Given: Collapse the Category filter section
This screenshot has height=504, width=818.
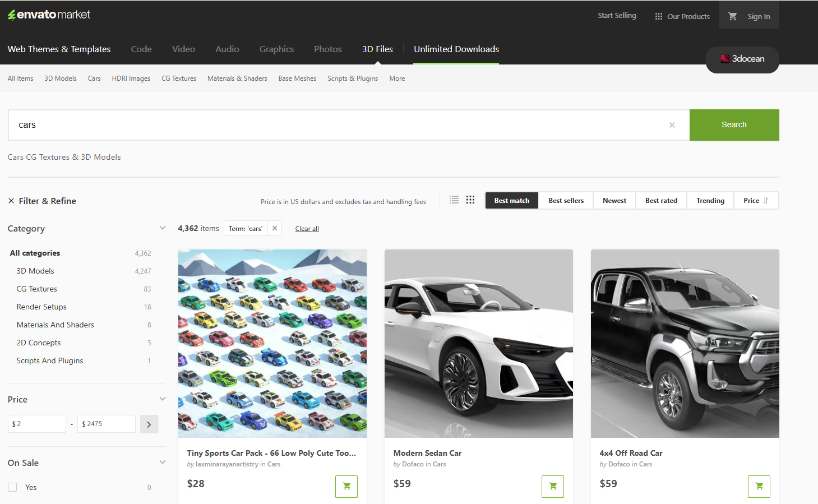Looking at the screenshot, I should coord(162,228).
